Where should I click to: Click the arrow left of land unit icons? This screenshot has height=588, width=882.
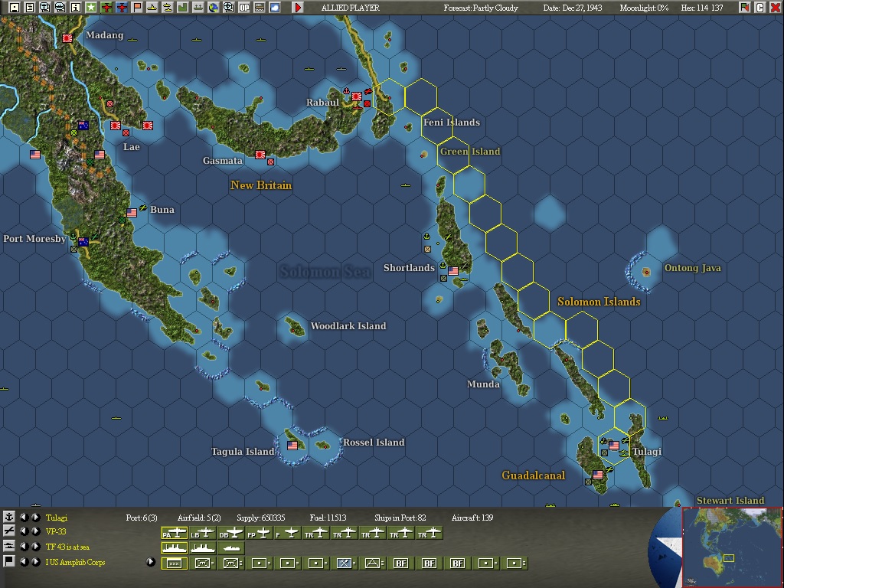coord(150,561)
